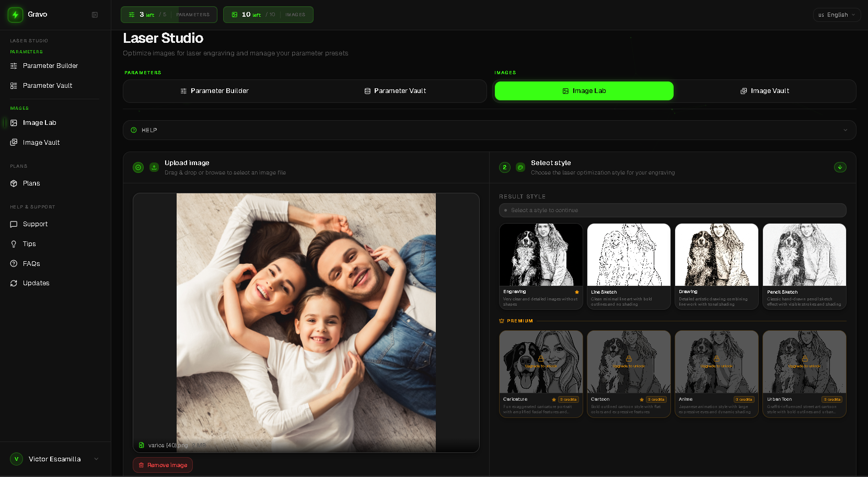Open the Parameter Builder tab in Parameters section
The width and height of the screenshot is (868, 477).
tap(214, 90)
